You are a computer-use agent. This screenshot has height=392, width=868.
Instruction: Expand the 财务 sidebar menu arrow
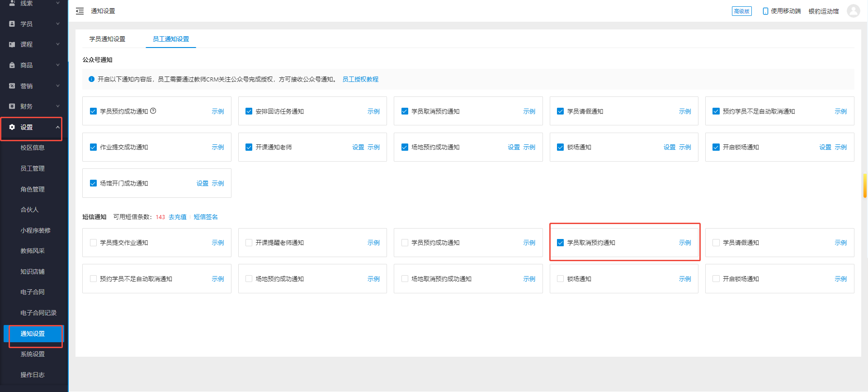(x=58, y=106)
